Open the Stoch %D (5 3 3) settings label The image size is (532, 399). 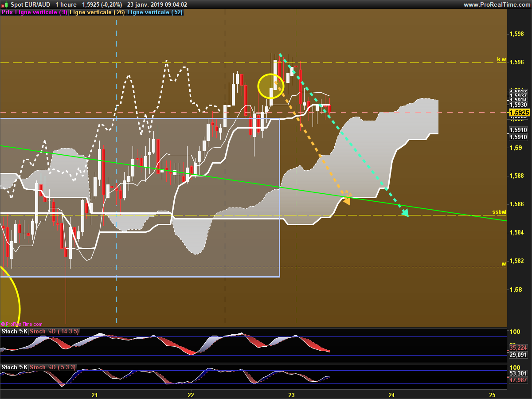click(x=53, y=367)
